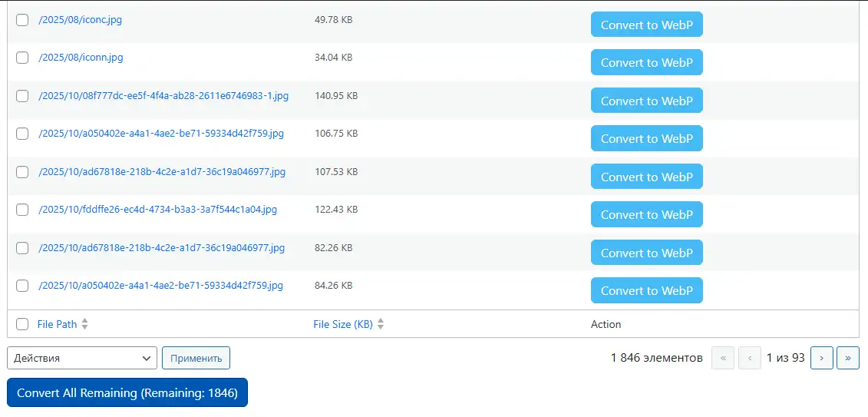Open the Действия bulk actions dropdown
This screenshot has width=868, height=417.
click(x=82, y=358)
